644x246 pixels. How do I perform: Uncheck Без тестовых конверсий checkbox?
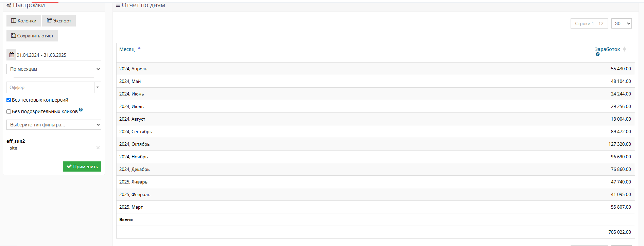9,100
